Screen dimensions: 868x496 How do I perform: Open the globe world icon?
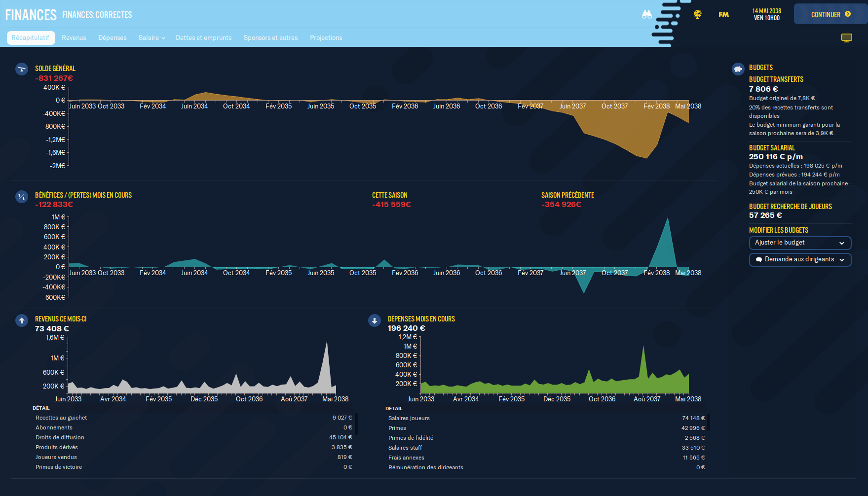click(x=697, y=15)
